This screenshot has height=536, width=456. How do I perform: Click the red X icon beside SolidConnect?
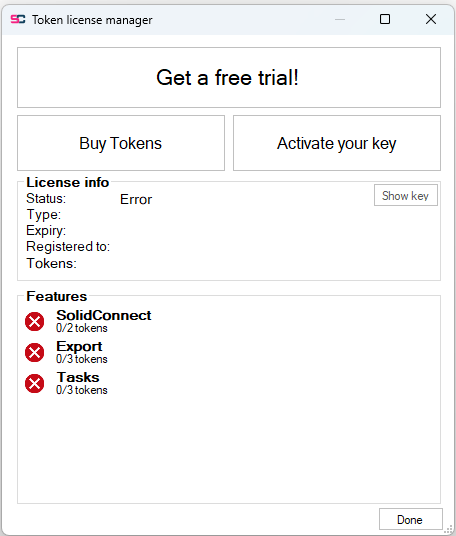[x=35, y=322]
